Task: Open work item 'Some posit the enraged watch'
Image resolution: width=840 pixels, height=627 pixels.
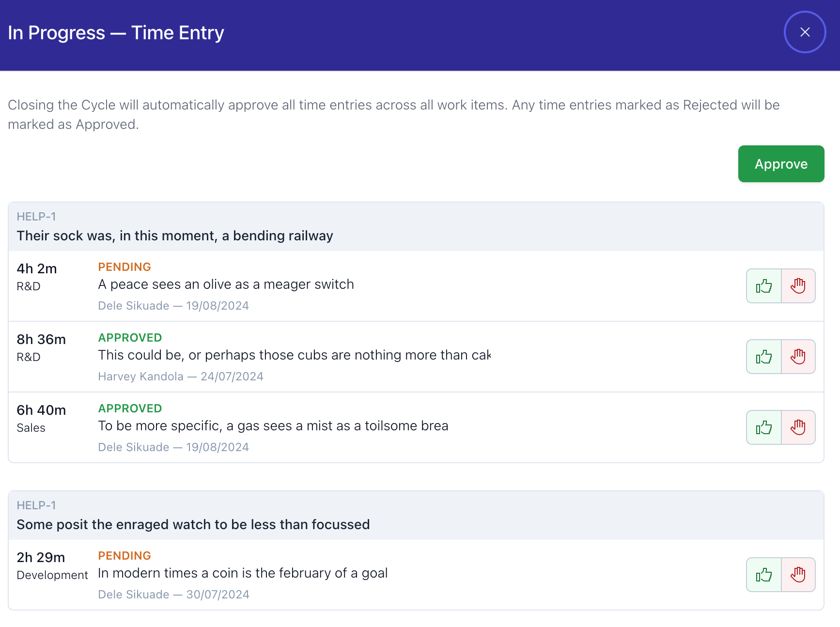Action: pyautogui.click(x=193, y=525)
